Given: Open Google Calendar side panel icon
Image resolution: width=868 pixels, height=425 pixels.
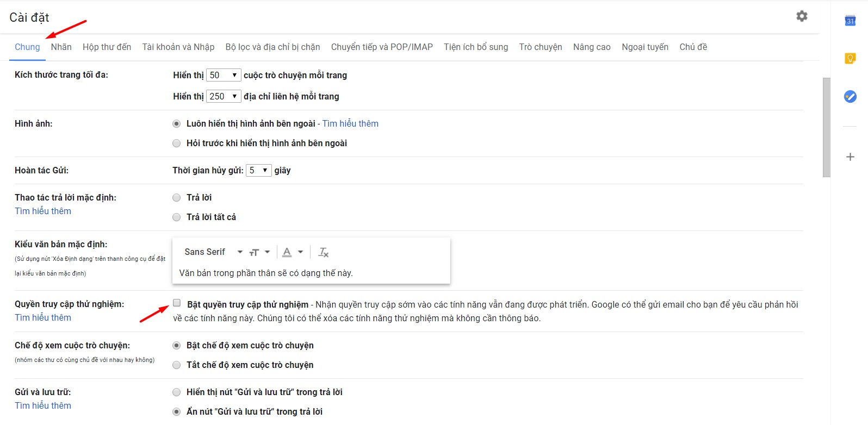Looking at the screenshot, I should [x=850, y=21].
